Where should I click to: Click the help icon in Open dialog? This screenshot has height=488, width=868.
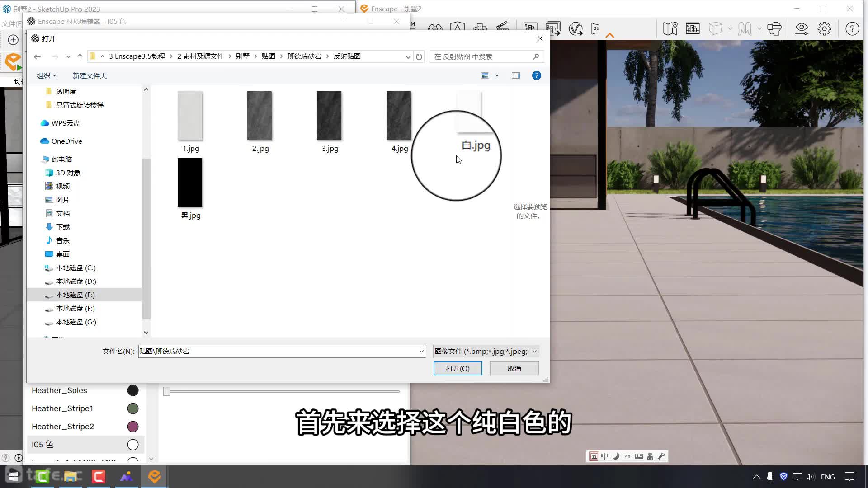tap(536, 75)
